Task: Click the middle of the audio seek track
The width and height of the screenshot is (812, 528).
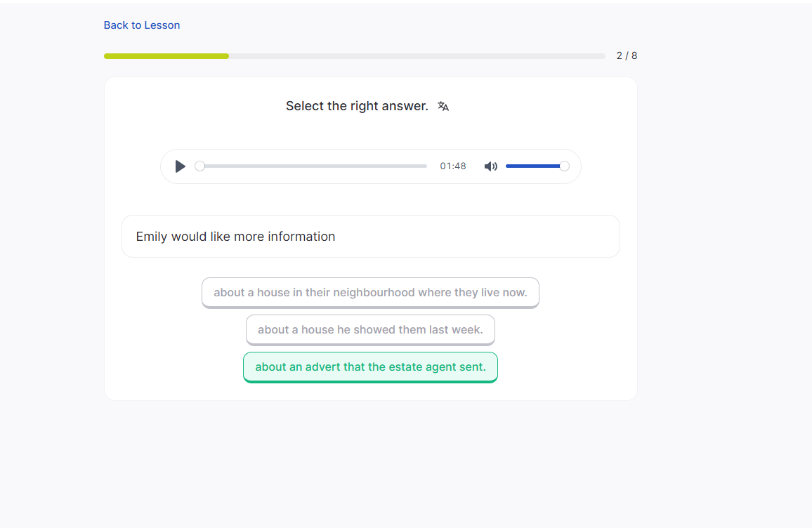Action: (313, 166)
